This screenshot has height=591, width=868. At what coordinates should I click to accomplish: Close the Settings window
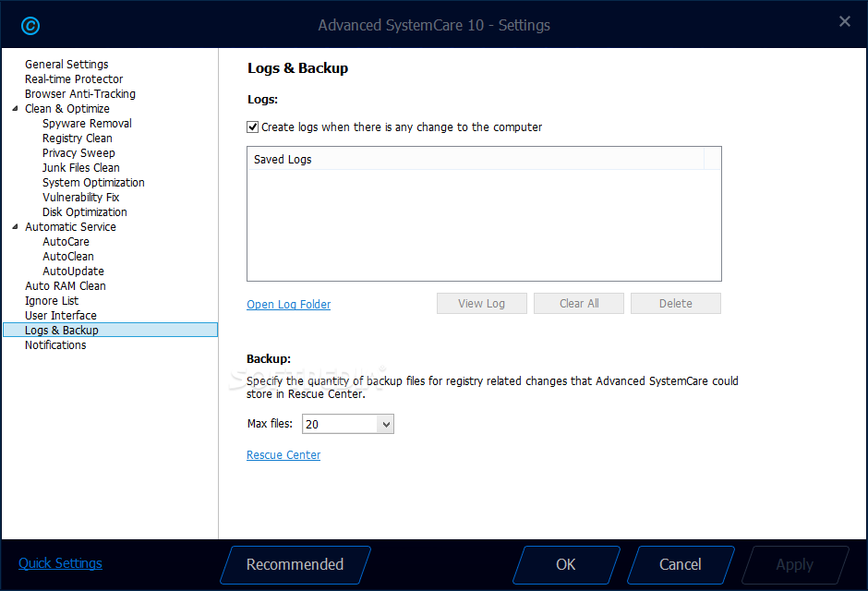click(x=844, y=21)
